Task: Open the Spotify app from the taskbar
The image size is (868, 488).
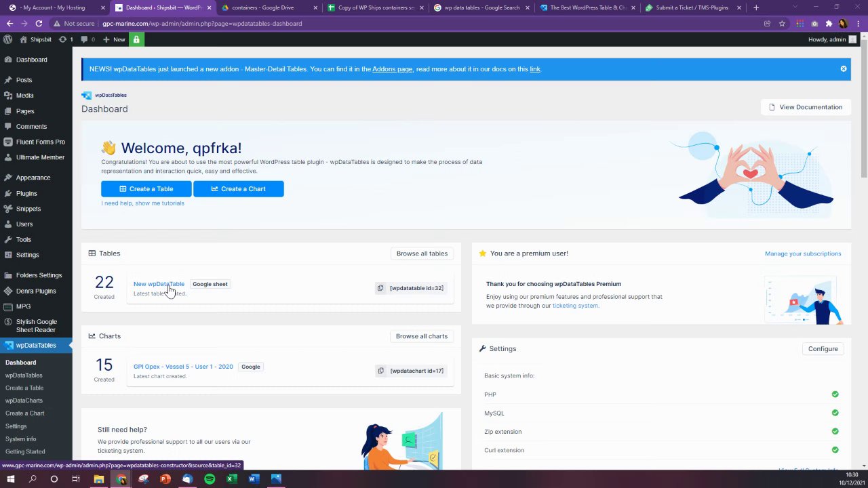Action: 210,479
